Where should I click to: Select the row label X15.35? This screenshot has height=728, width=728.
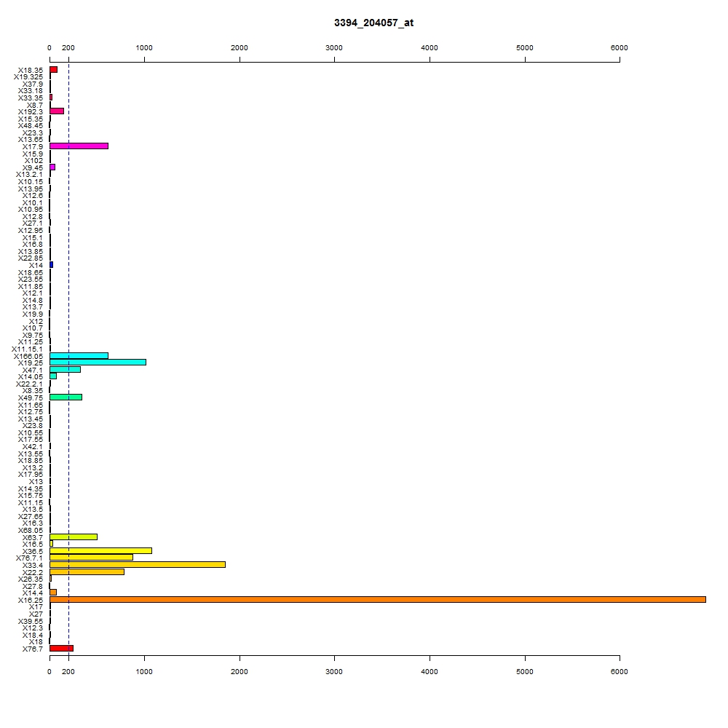30,119
